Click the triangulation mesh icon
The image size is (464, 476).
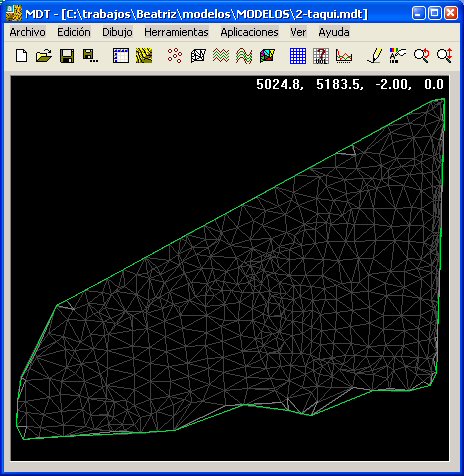198,55
